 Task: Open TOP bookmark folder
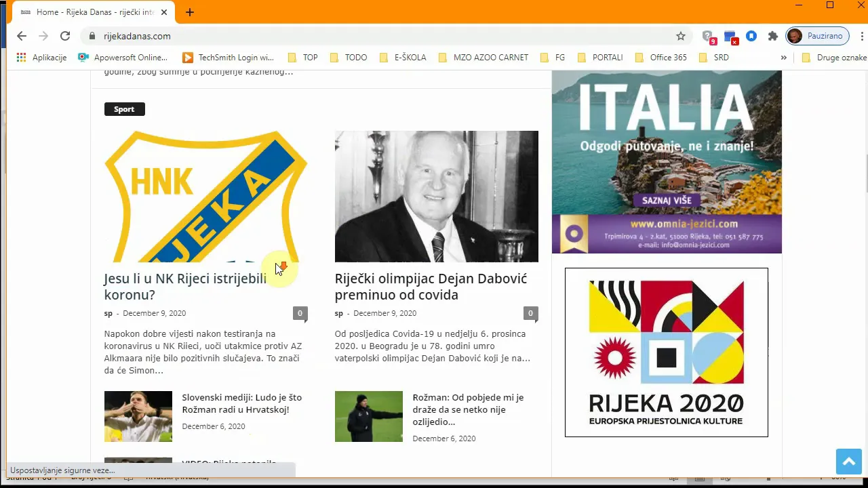click(303, 58)
